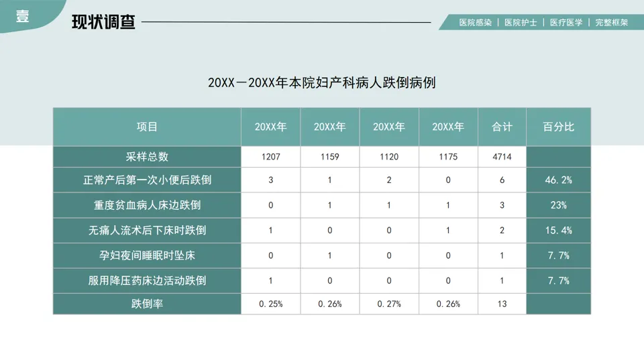Click the 现状调查 slide heading
The image size is (644, 362).
(x=103, y=21)
